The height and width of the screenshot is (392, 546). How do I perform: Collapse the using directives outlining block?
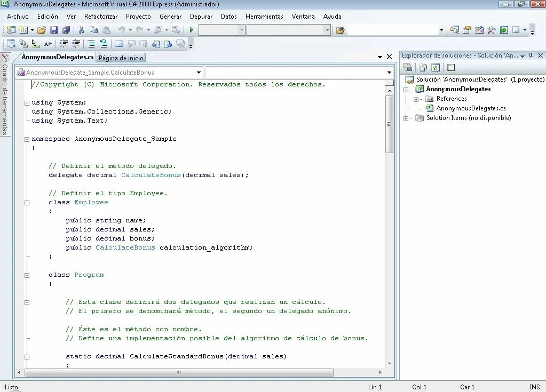(x=27, y=103)
